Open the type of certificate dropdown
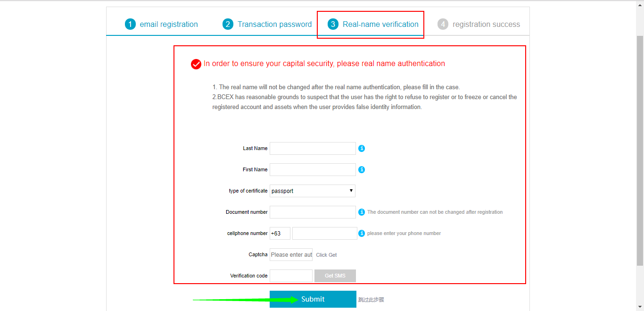The height and width of the screenshot is (311, 644). point(313,191)
